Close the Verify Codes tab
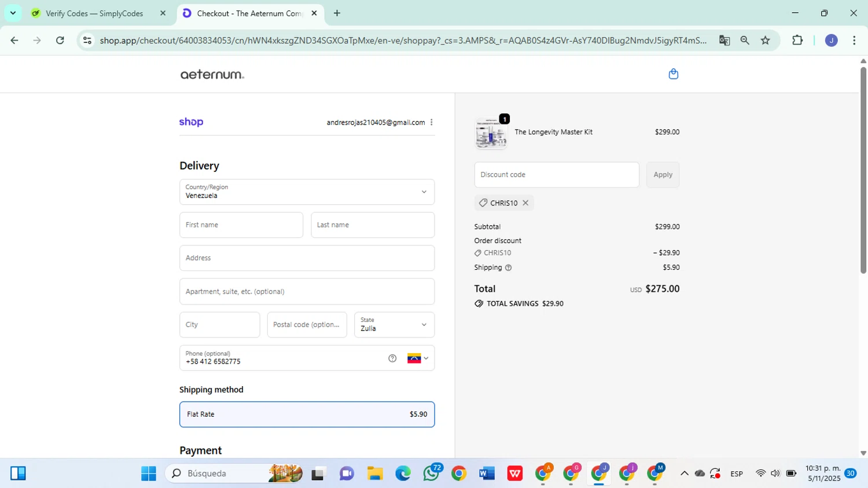Image resolution: width=868 pixels, height=488 pixels. (x=163, y=13)
